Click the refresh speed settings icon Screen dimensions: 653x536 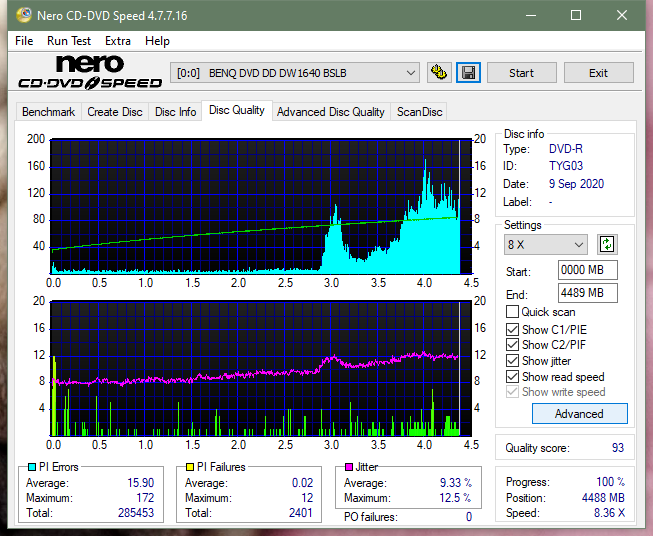click(x=607, y=244)
